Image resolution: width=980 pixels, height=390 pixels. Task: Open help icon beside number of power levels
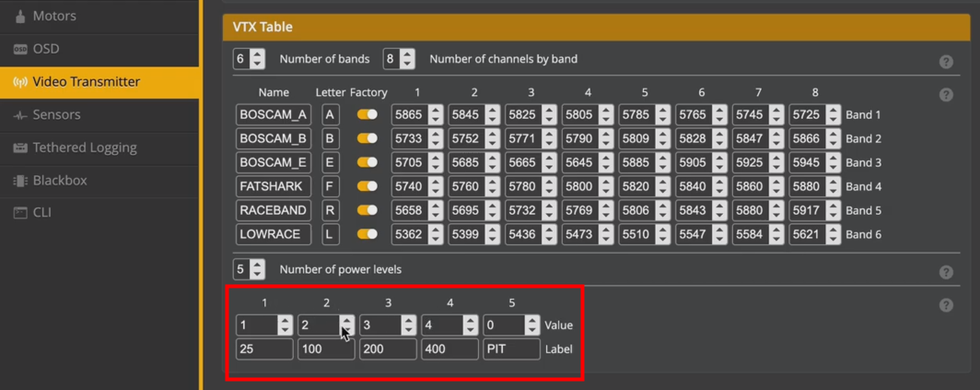(946, 272)
